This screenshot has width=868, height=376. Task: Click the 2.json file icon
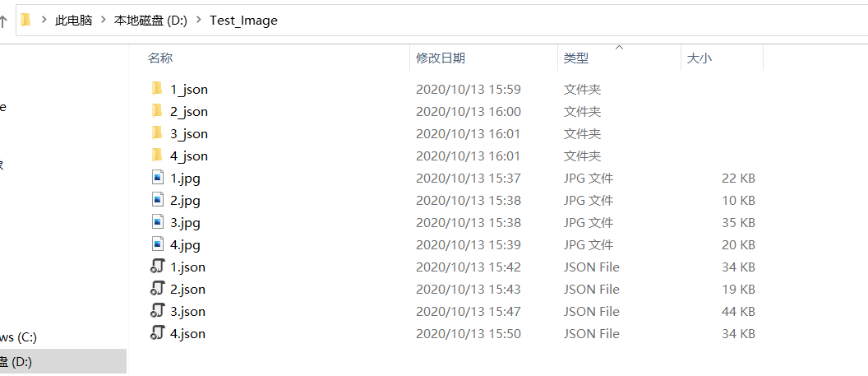tap(158, 289)
